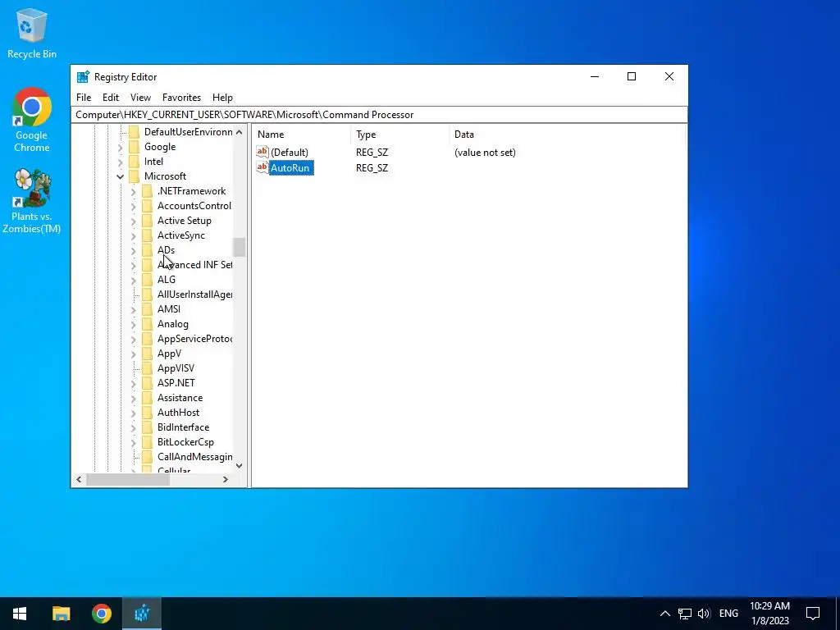Show hidden system tray icons
This screenshot has height=630, width=840.
point(664,614)
